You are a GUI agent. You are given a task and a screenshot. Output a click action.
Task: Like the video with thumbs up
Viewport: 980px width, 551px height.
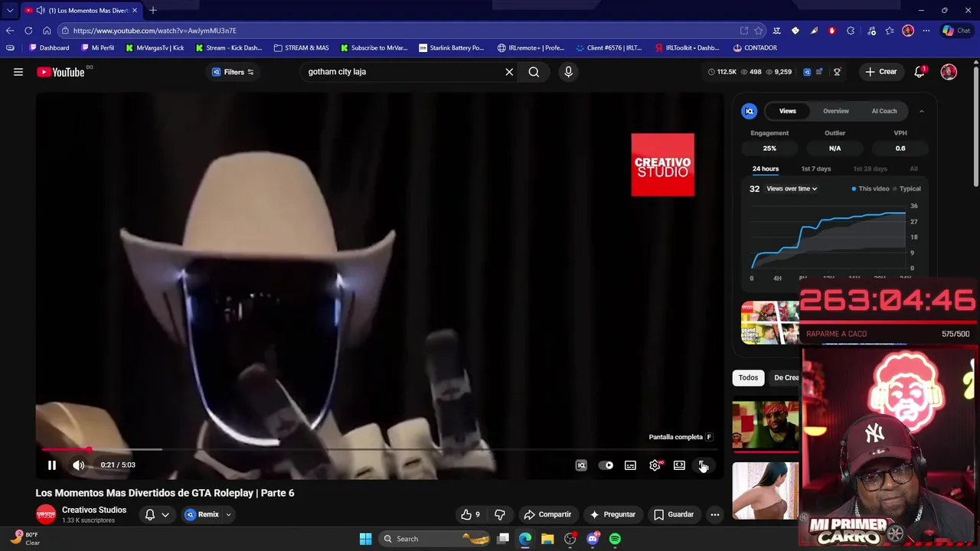point(471,514)
